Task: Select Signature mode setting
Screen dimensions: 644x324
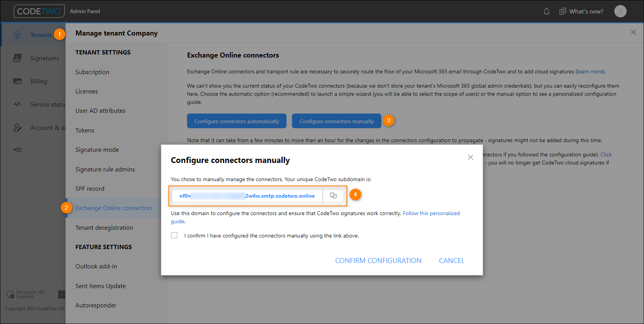Action: pos(97,150)
